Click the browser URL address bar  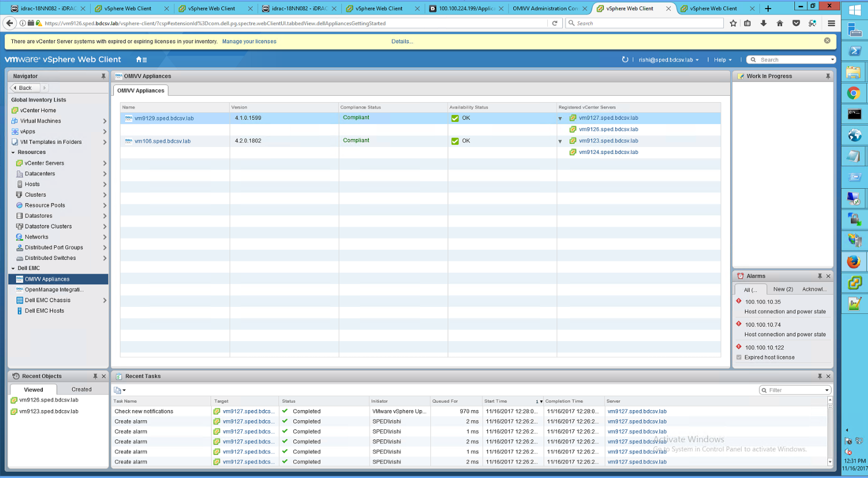tap(294, 23)
